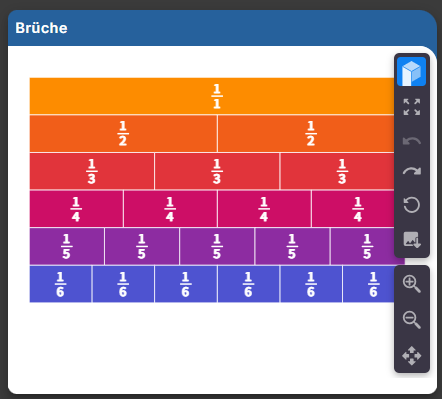The width and height of the screenshot is (442, 399).
Task: Select the first 1/6 blue tile
Action: [61, 284]
